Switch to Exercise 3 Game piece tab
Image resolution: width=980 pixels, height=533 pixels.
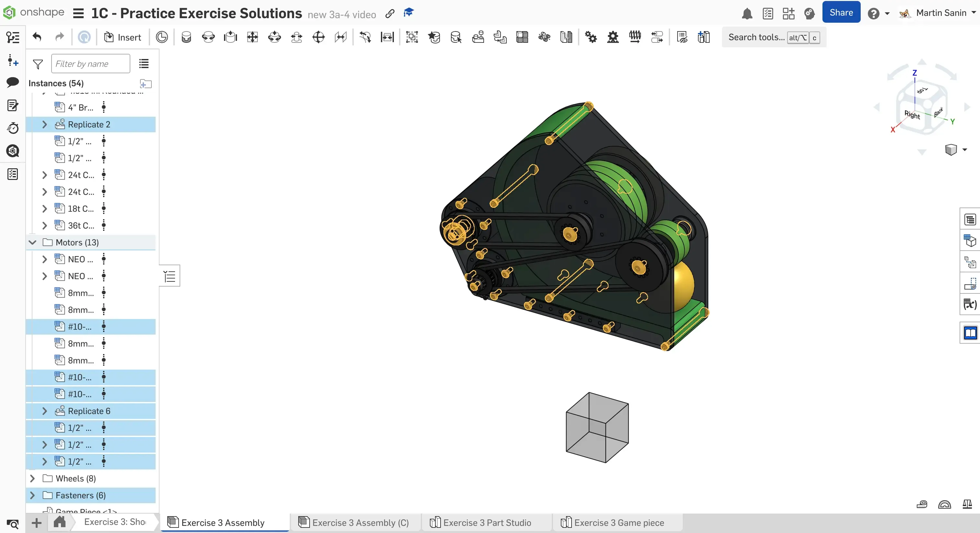click(x=619, y=522)
